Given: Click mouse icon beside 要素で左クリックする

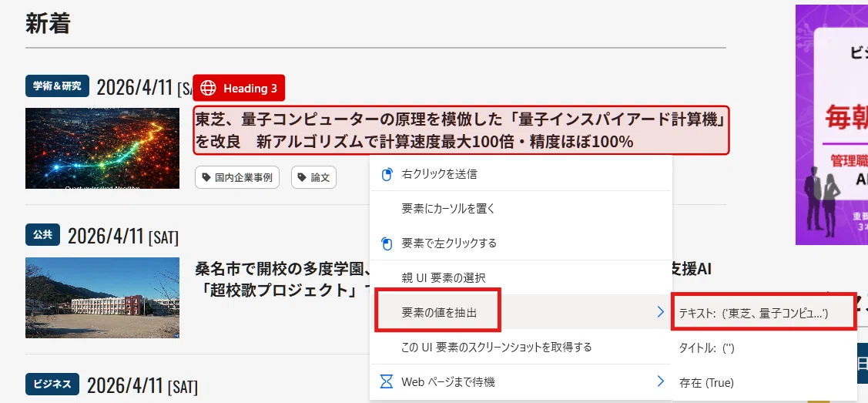Looking at the screenshot, I should pyautogui.click(x=387, y=243).
